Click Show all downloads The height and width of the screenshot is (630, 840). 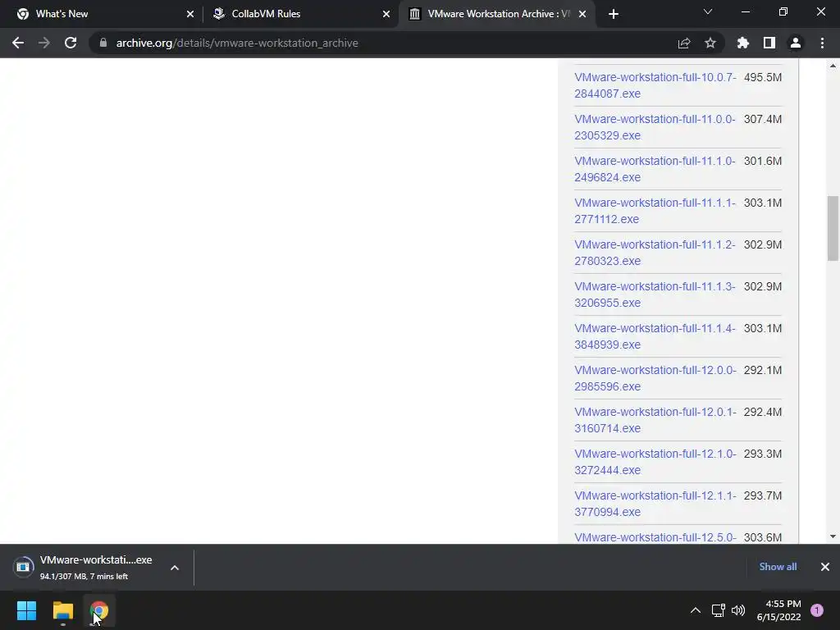778,566
